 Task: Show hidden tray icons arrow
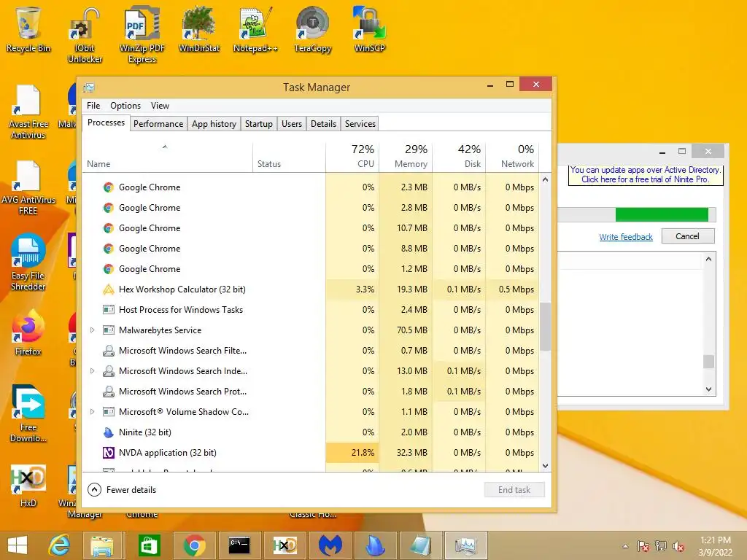click(625, 547)
